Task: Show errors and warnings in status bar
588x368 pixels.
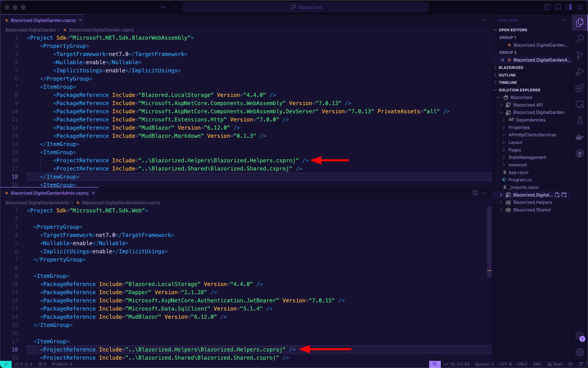Action: 23,364
